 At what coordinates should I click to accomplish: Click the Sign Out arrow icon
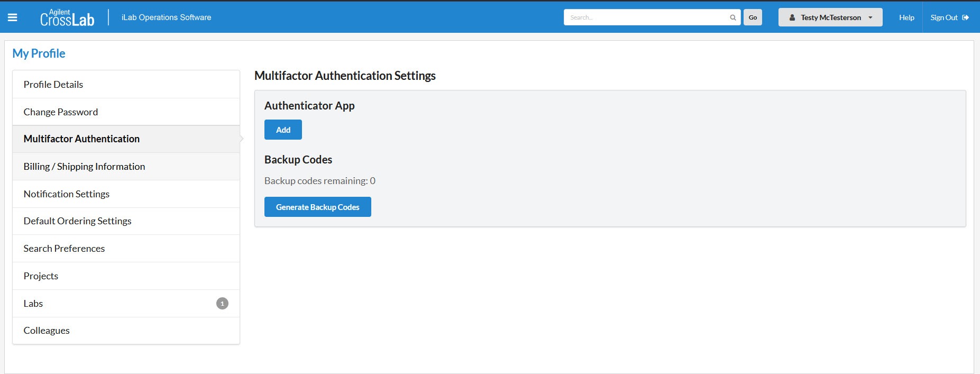965,17
